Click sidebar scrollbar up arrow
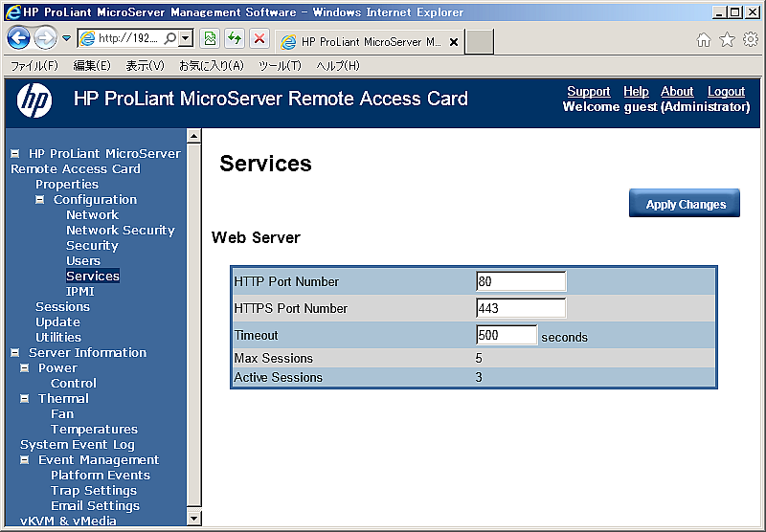This screenshot has height=532, width=766. (194, 136)
